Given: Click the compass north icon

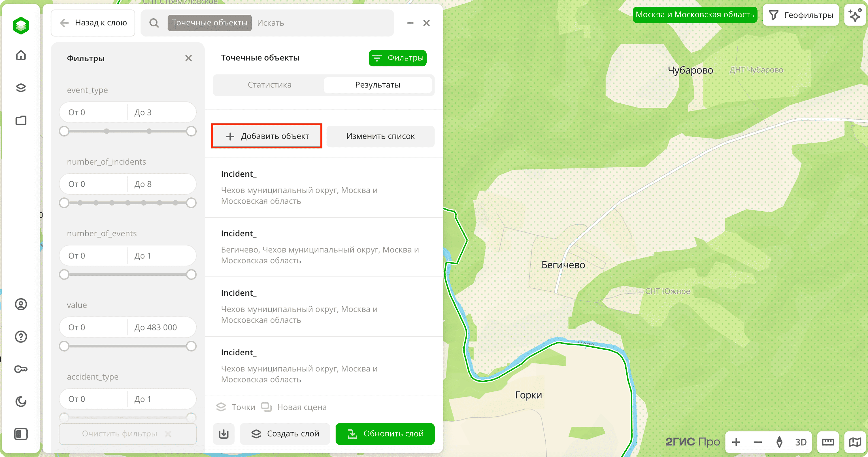Looking at the screenshot, I should click(779, 442).
